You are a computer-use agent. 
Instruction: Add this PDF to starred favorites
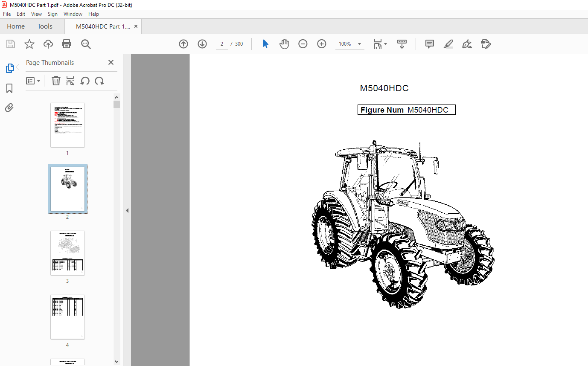(29, 44)
